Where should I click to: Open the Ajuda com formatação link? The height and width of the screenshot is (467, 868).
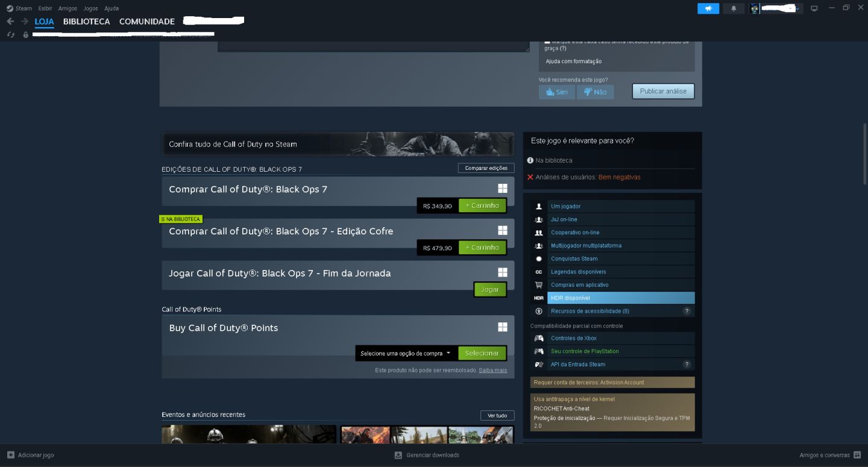click(574, 61)
